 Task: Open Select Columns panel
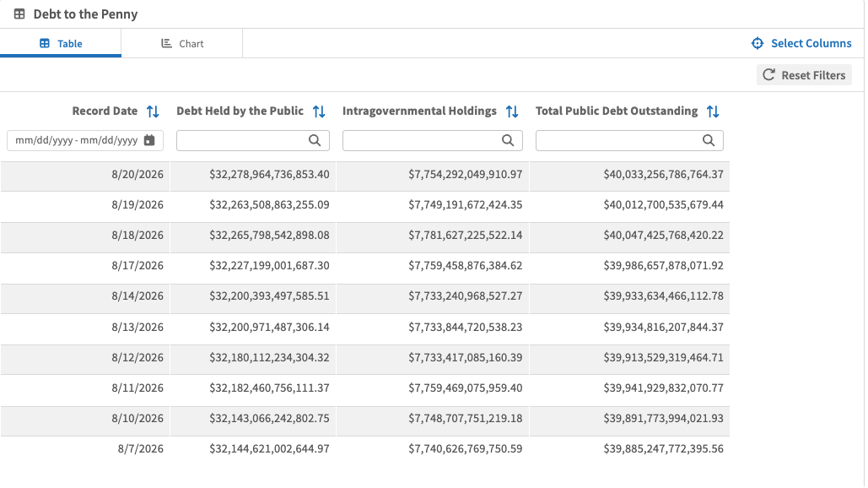pyautogui.click(x=801, y=43)
